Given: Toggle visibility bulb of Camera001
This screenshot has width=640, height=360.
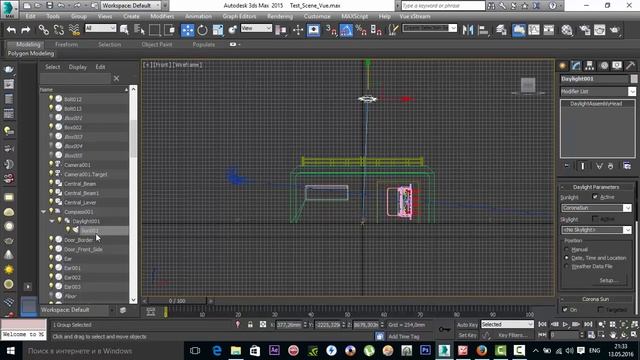Looking at the screenshot, I should pyautogui.click(x=51, y=164).
